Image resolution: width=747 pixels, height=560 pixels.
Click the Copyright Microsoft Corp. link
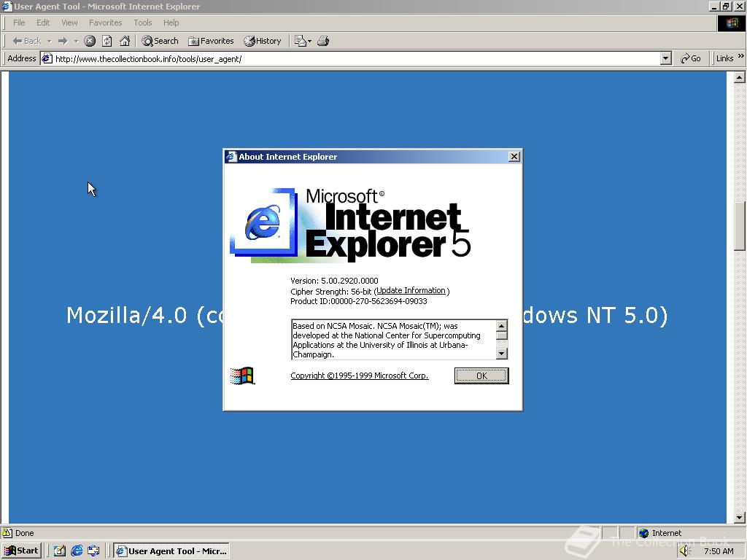359,376
